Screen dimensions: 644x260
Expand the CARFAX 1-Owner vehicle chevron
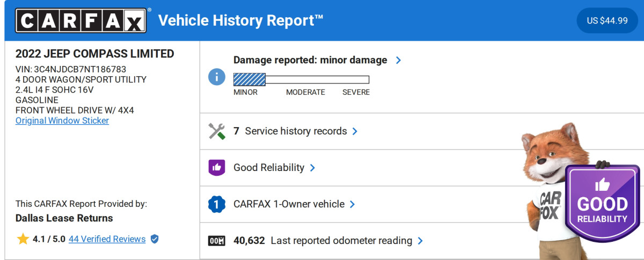point(353,204)
